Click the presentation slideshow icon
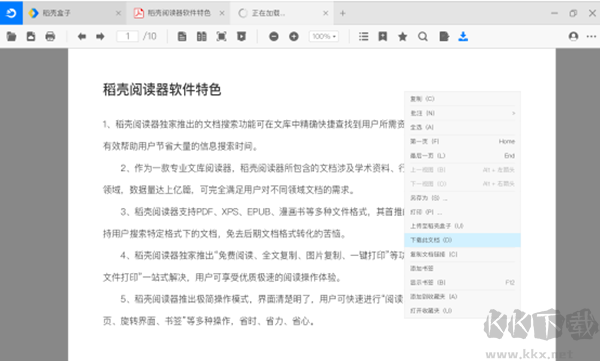Viewport: 600px width, 361px height. 241,36
